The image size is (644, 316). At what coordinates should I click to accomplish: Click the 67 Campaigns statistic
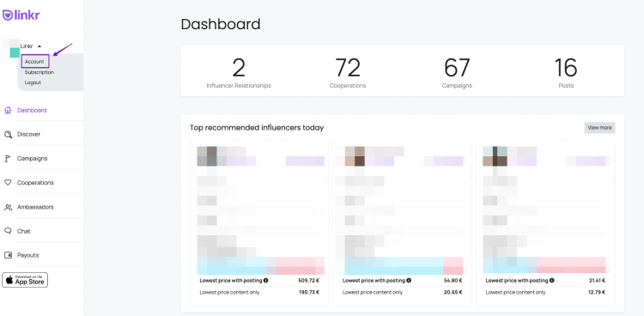click(457, 72)
